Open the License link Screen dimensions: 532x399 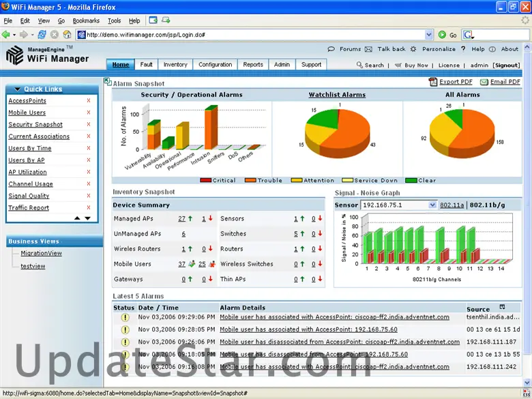[449, 65]
